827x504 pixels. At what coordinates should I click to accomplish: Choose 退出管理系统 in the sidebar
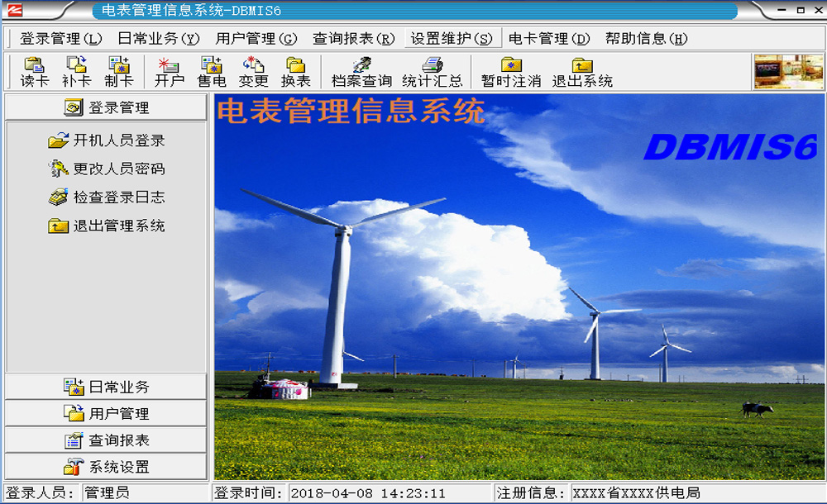tap(119, 226)
